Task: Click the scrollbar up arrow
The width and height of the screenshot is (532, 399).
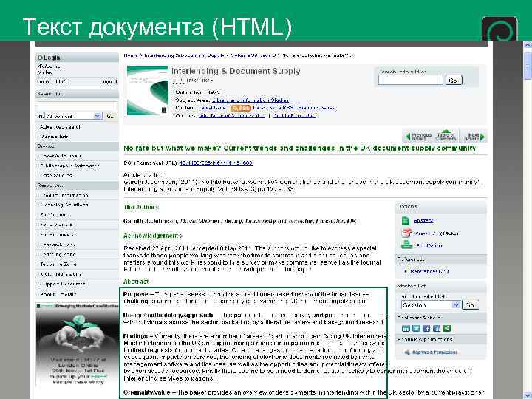Action: click(528, 44)
